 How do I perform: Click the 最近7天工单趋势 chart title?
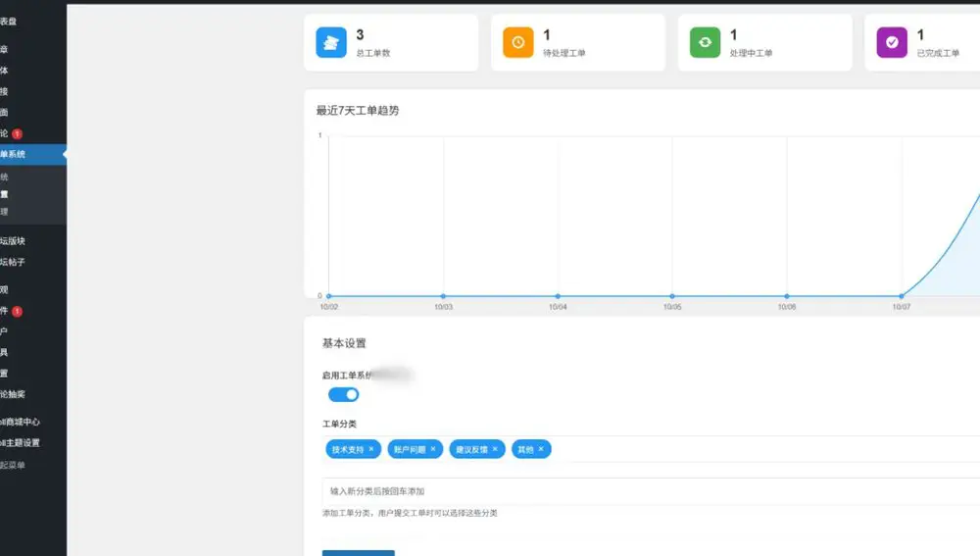tap(358, 111)
